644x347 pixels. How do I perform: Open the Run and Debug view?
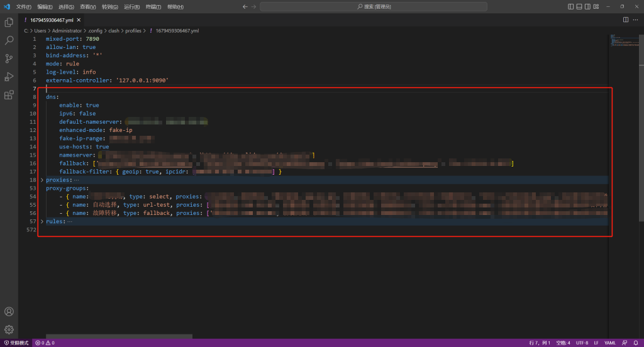coord(9,77)
